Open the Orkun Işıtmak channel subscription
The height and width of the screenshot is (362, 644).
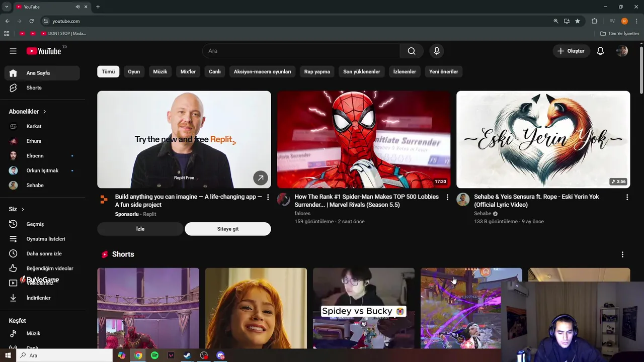point(42,170)
